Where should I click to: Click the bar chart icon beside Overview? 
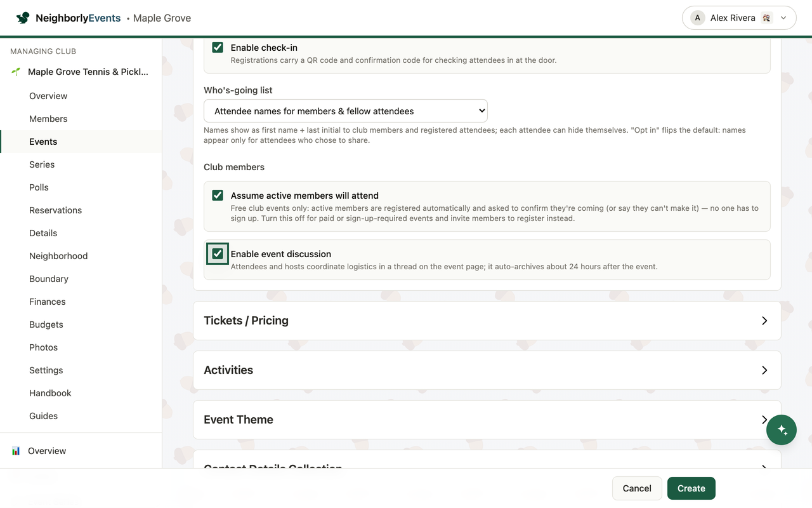click(16, 451)
